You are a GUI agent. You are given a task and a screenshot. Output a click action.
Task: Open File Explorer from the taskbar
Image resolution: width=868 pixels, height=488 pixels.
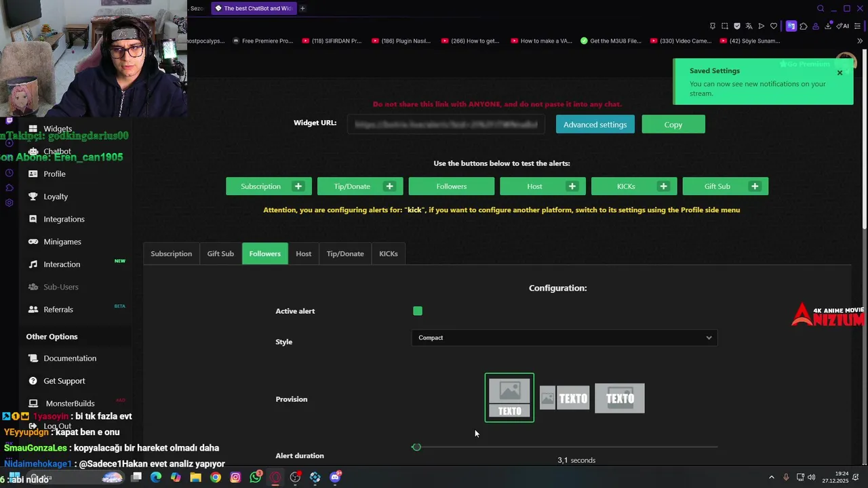tap(195, 477)
